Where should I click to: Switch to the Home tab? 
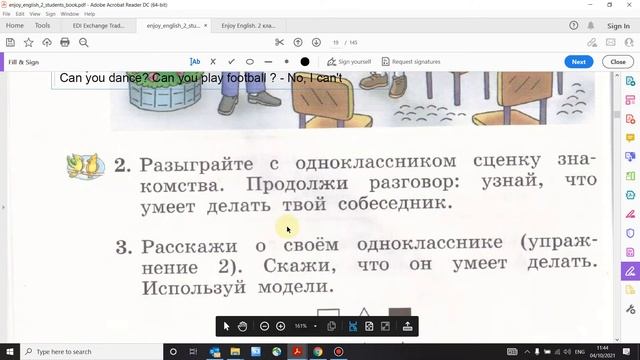pos(15,25)
